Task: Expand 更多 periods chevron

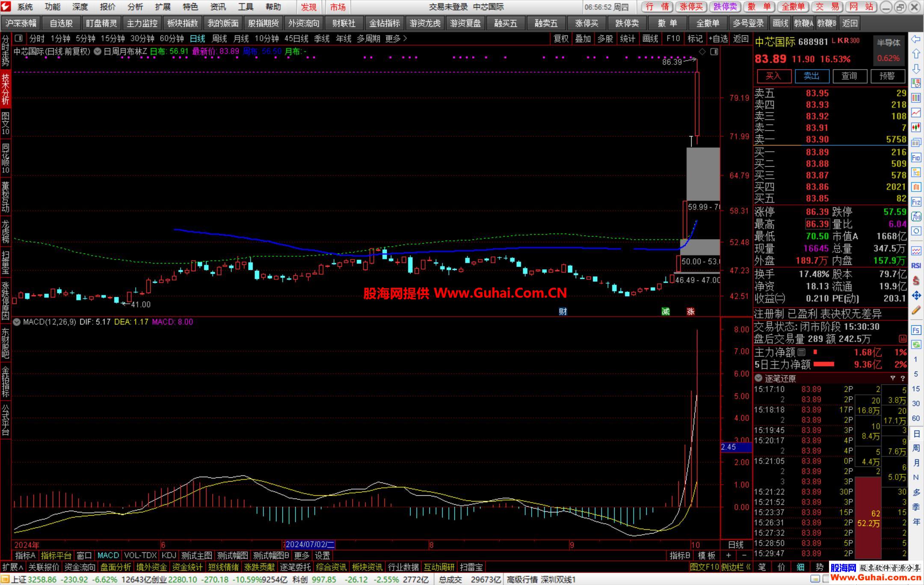Action: click(396, 39)
